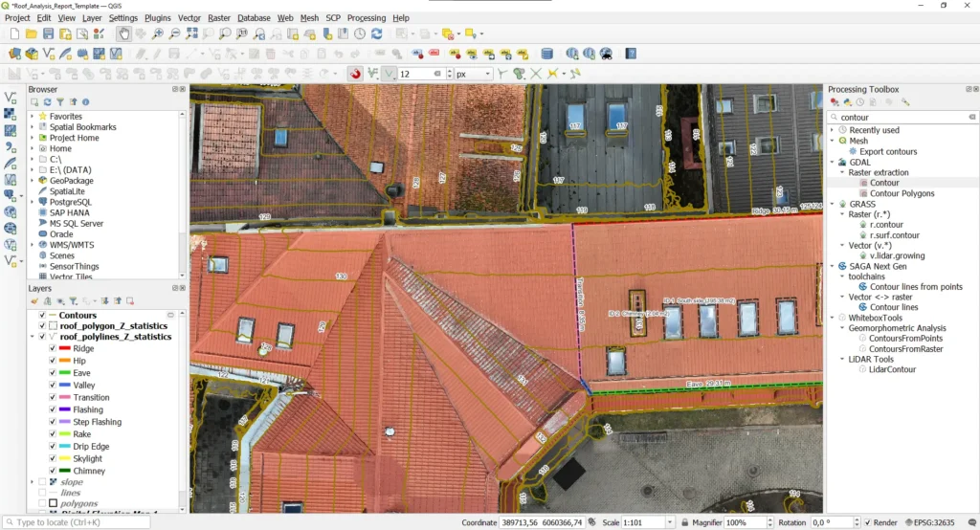The image size is (980, 530).
Task: Click the Add SpatiaLite Layer feather icon
Action: click(10, 164)
